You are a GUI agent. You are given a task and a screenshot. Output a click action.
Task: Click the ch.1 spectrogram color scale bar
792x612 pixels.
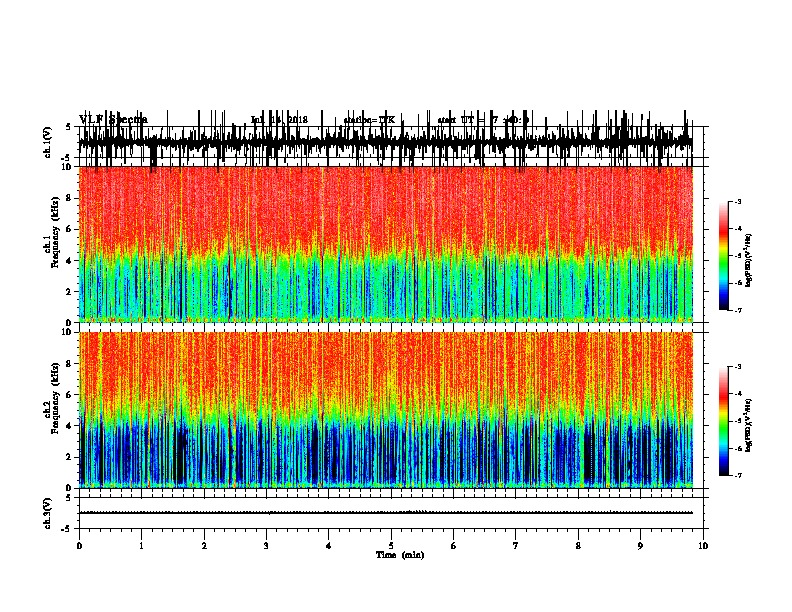(x=723, y=256)
